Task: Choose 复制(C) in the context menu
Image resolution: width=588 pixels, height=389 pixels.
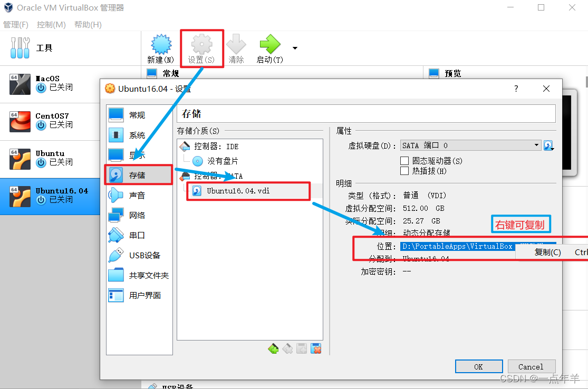Action: pyautogui.click(x=547, y=252)
